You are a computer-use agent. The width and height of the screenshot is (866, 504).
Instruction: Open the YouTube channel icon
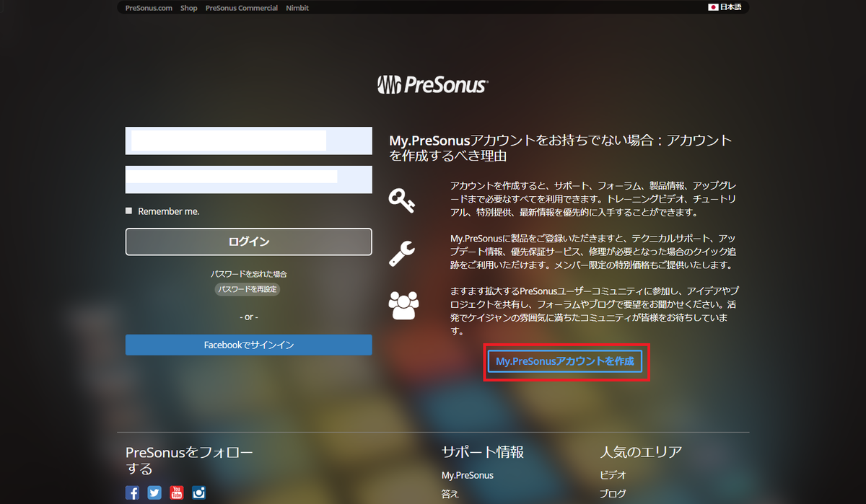pyautogui.click(x=176, y=492)
